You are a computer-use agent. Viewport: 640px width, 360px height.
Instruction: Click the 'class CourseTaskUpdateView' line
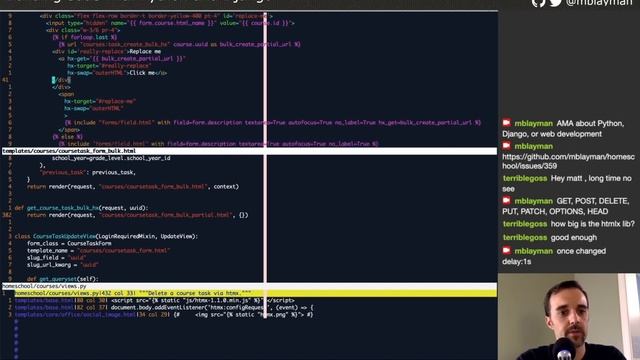[x=106, y=236]
